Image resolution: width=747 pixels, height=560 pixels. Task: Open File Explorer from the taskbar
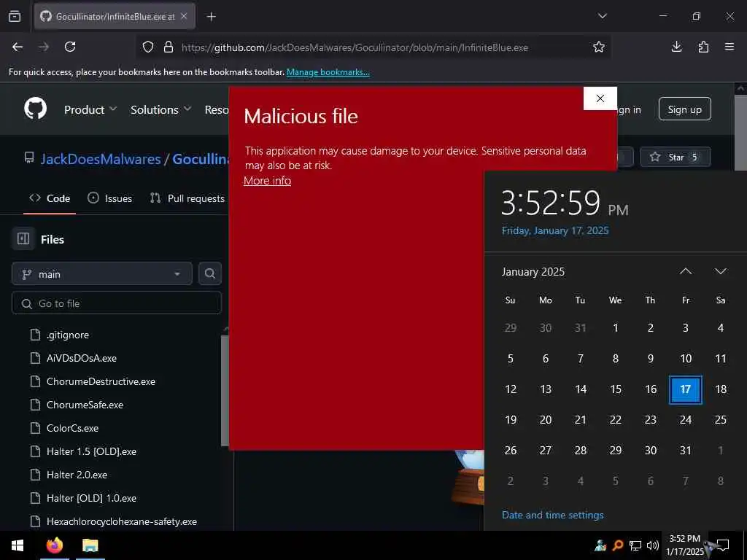[90, 545]
